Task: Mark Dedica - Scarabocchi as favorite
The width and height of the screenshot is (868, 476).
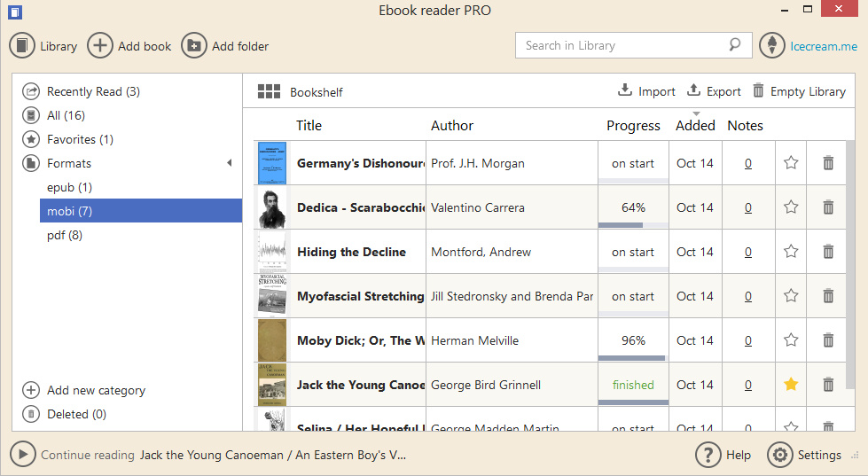Action: coord(791,207)
